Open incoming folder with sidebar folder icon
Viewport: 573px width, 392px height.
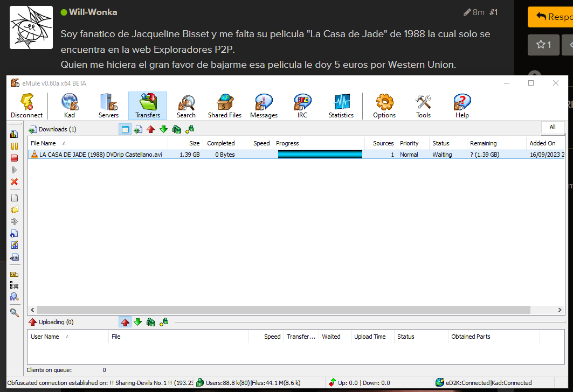(14, 209)
